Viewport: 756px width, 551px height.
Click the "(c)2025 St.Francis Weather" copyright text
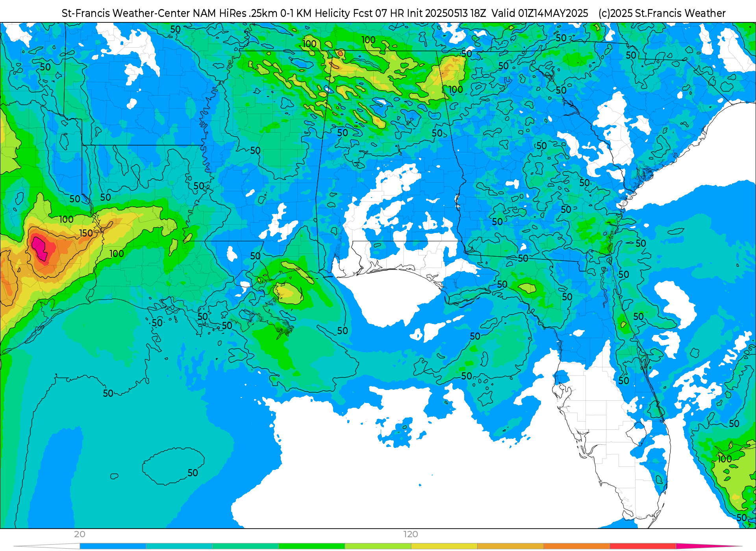(x=662, y=13)
